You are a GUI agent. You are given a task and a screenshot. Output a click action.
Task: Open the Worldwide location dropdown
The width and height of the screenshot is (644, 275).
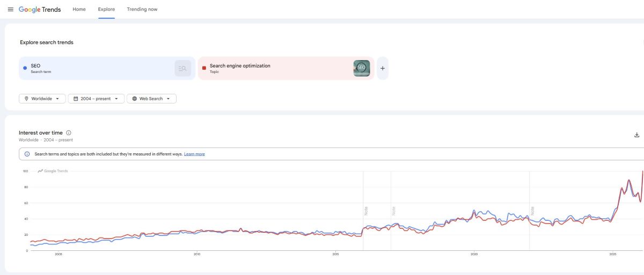tap(42, 99)
